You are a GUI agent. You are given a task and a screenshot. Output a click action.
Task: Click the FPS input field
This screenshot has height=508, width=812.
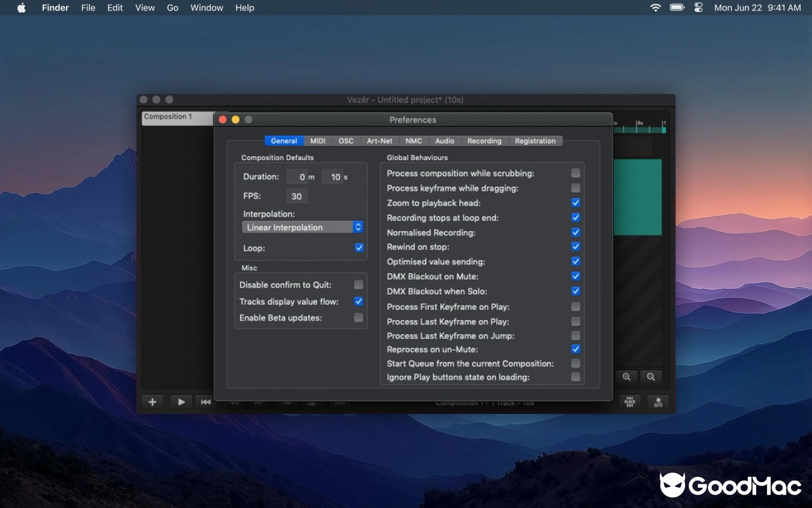[x=296, y=196]
